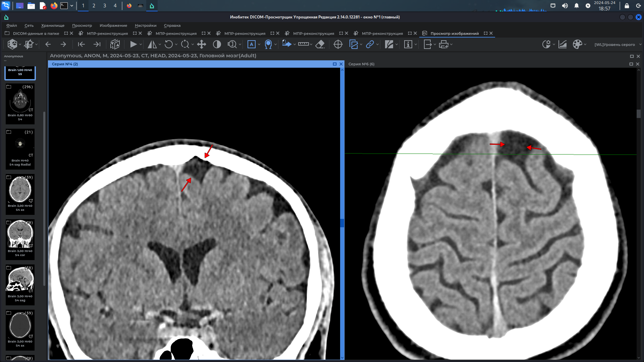Image resolution: width=644 pixels, height=362 pixels.
Task: Open Firefox from the taskbar
Action: pyautogui.click(x=54, y=6)
